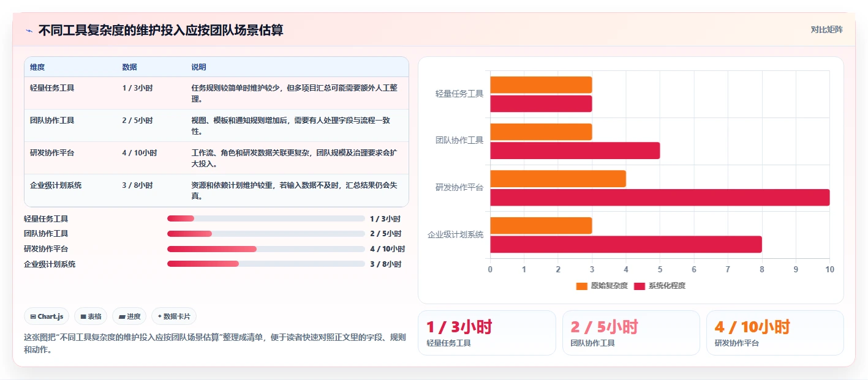The image size is (868, 380).
Task: Click the 研发协作平台 chart axis label
Action: tap(459, 187)
